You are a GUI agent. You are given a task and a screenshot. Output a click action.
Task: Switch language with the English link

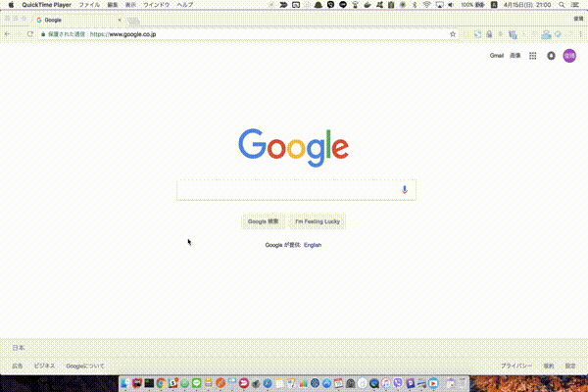coord(313,245)
